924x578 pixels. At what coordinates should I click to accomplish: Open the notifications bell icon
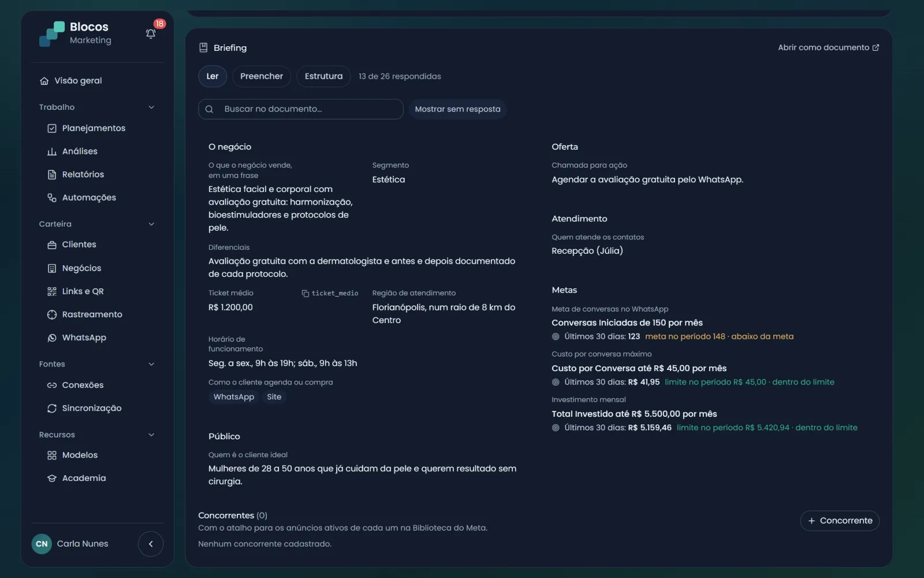[x=151, y=34]
